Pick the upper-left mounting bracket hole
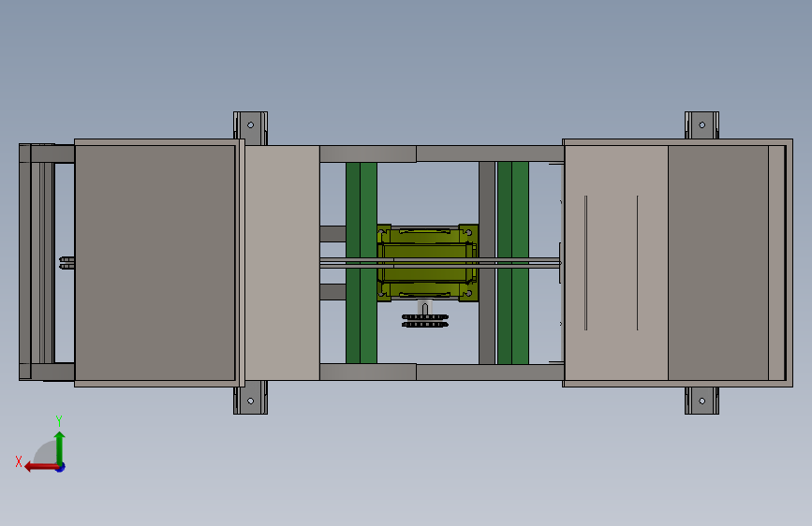Screen dimensions: 812x526 point(251,124)
